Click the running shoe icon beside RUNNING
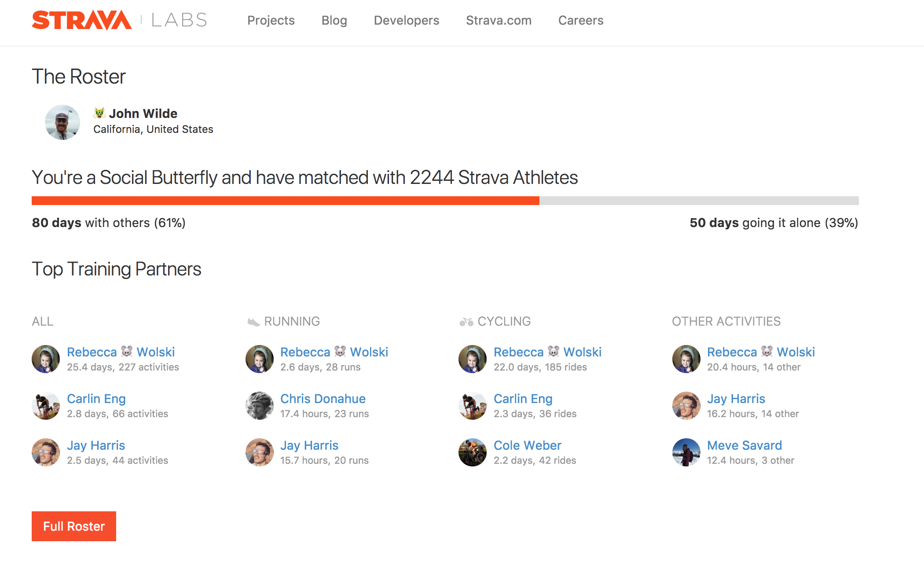 tap(253, 322)
